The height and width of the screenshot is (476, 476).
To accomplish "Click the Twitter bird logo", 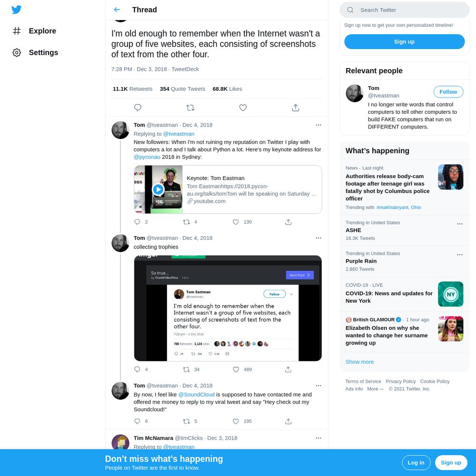I will coord(16,10).
